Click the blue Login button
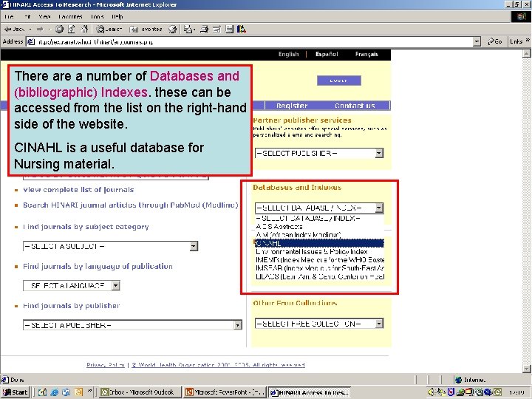Screen dimensions: 532x399 (339, 81)
